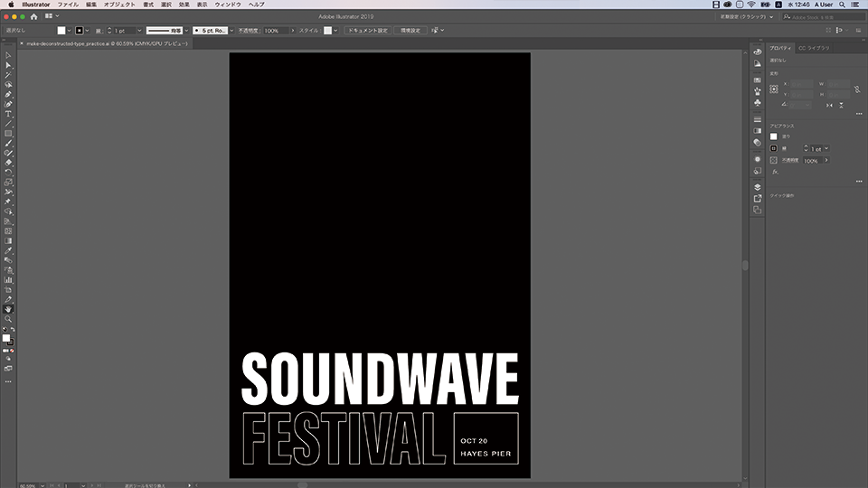The width and height of the screenshot is (868, 488).
Task: Select the Magic Wand tool
Action: coord(8,75)
